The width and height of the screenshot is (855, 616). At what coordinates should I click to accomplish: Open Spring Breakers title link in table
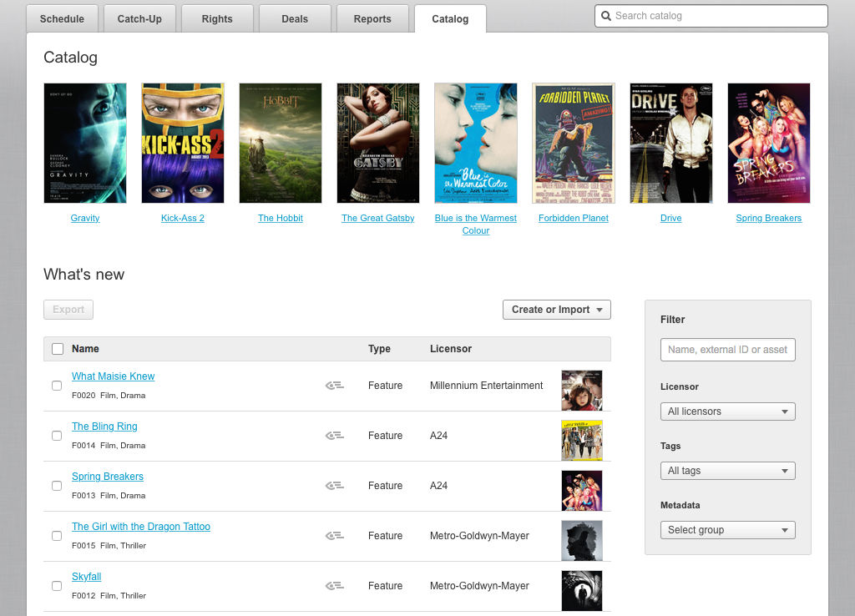coord(108,477)
